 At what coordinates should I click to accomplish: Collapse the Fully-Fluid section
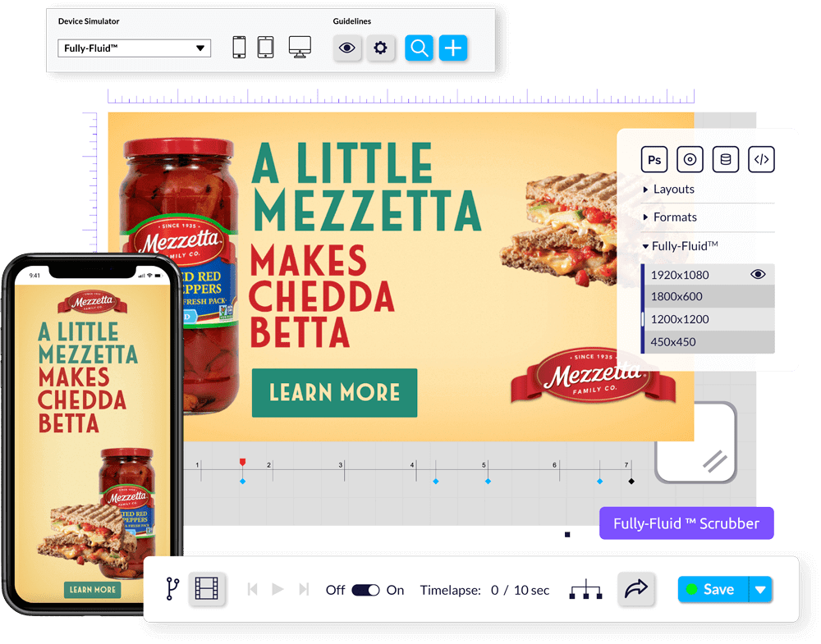click(680, 246)
